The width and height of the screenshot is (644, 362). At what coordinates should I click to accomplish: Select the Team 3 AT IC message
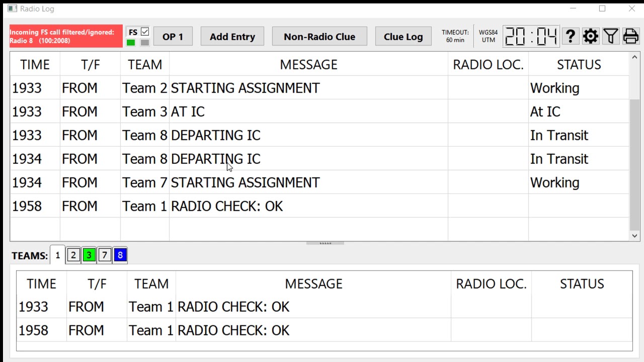308,112
